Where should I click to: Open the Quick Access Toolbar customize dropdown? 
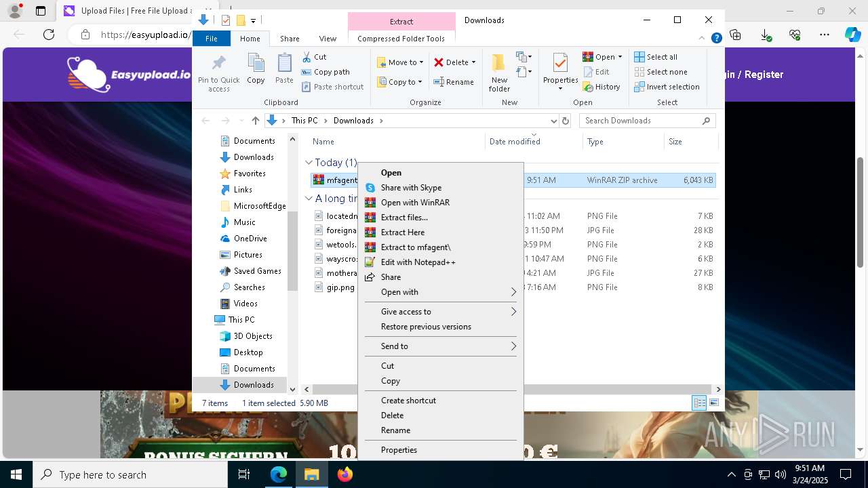tap(253, 20)
